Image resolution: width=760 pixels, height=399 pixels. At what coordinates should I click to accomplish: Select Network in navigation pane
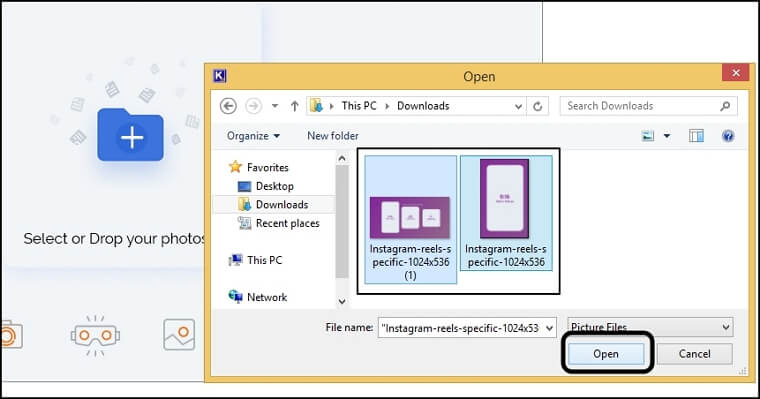point(267,297)
